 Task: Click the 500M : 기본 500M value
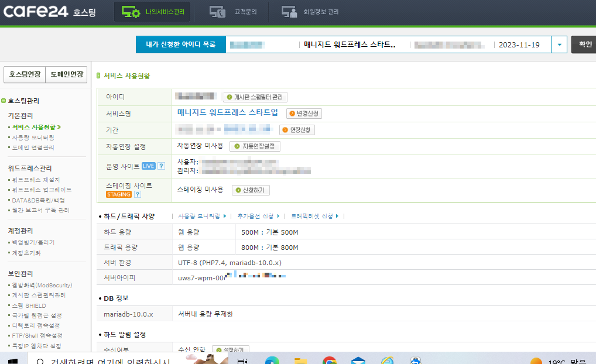point(269,232)
